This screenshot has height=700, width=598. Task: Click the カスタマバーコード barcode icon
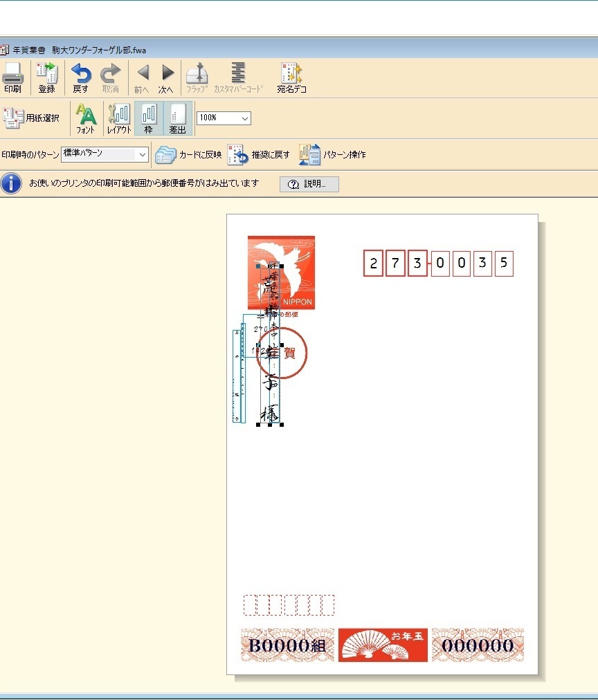click(x=239, y=77)
